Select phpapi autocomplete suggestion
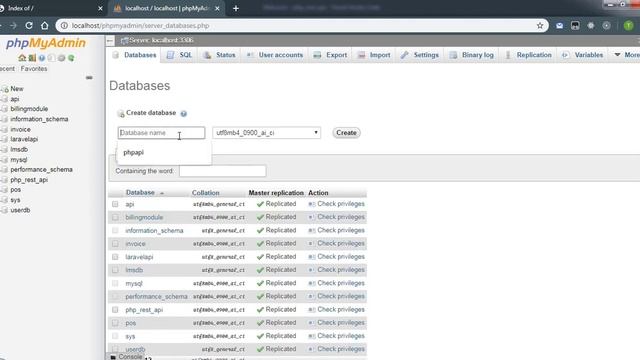 click(x=133, y=152)
